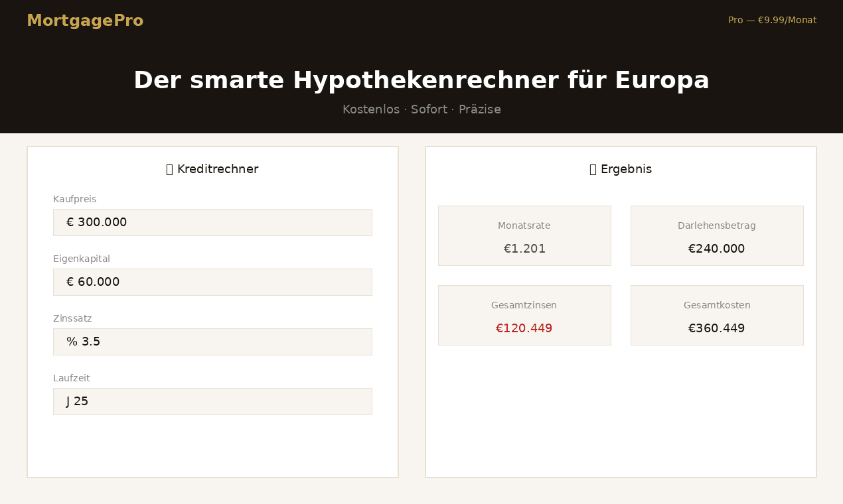Click the J symbol in the Laufzeit field
Viewport: 843px width, 504px height.
click(68, 401)
